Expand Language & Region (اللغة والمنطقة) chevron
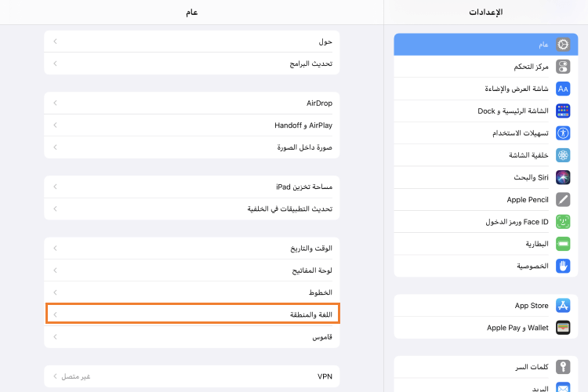 pos(55,314)
